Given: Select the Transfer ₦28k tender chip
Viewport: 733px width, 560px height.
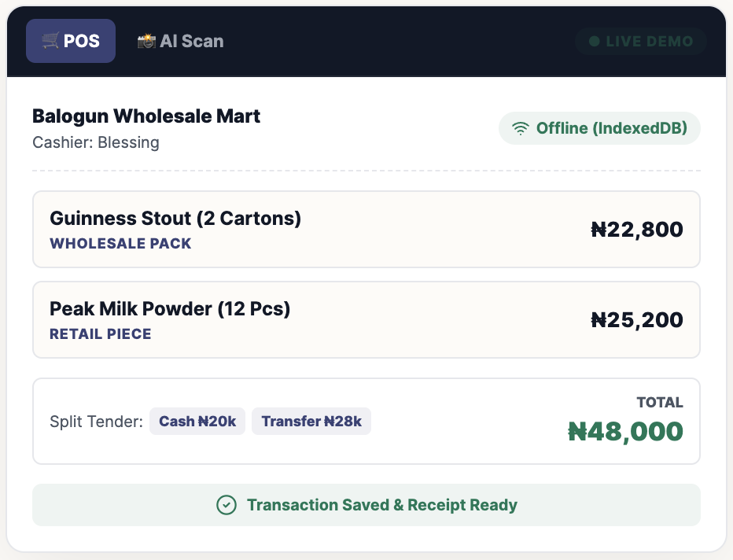Looking at the screenshot, I should (x=311, y=421).
